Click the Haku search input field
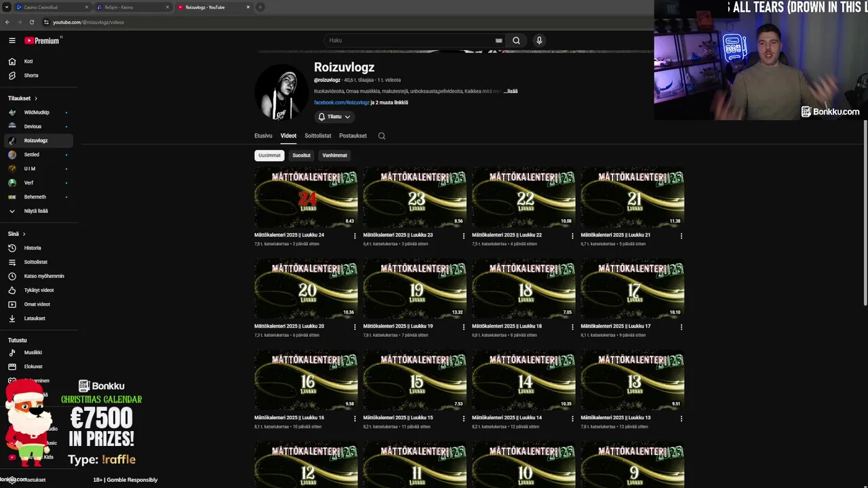 410,41
